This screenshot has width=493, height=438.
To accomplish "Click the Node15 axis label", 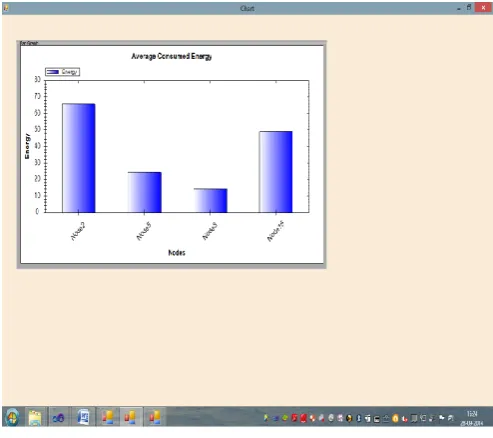I will tap(276, 231).
